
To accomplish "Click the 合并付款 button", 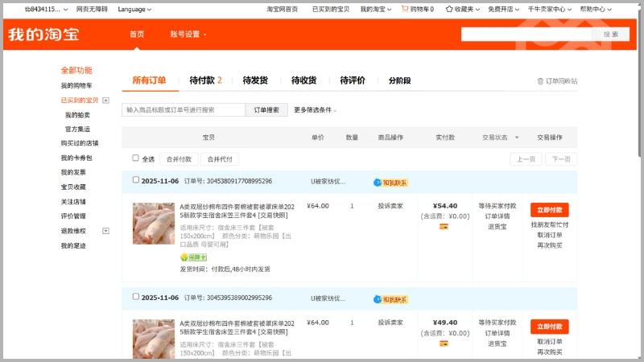I will 179,159.
